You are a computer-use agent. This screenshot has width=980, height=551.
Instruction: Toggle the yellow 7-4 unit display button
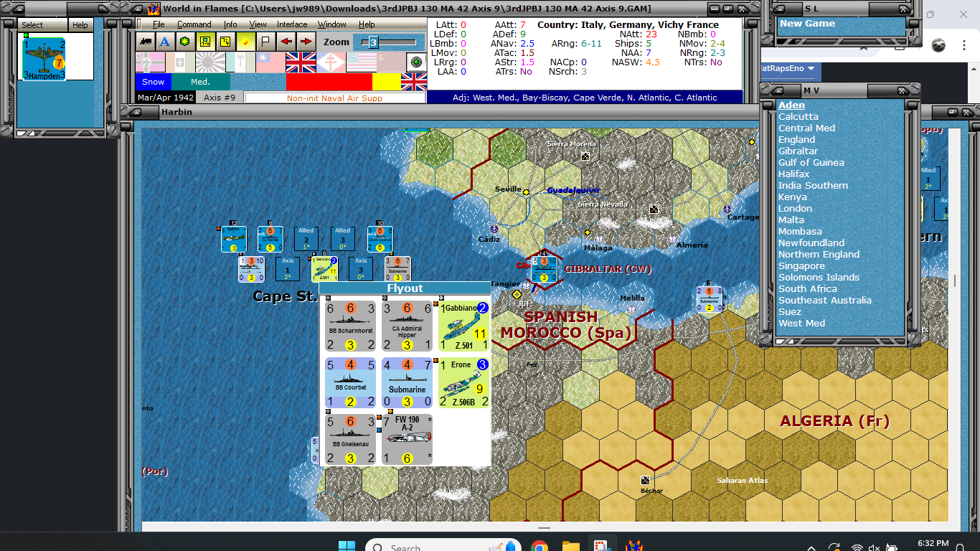coord(205,42)
